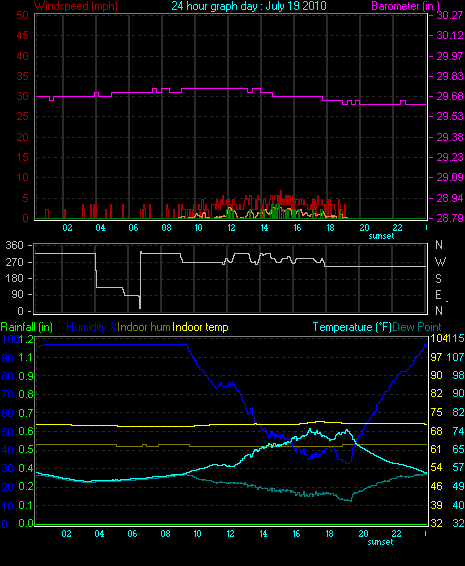Click the wind direction value 360
The height and width of the screenshot is (566, 465).
[14, 245]
